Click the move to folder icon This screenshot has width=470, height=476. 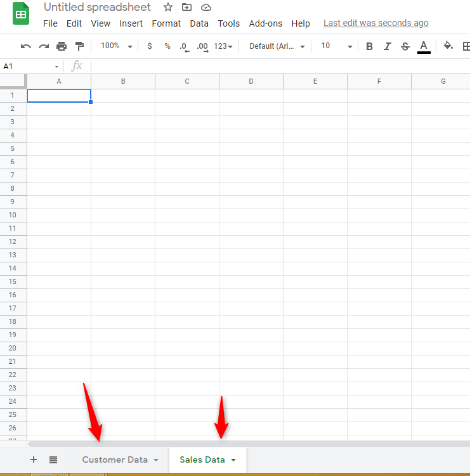point(186,8)
